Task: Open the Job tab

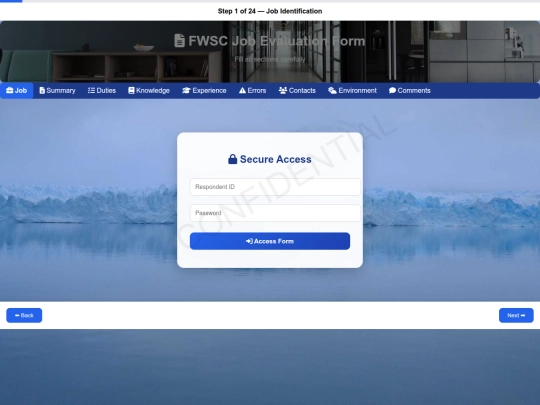Action: pyautogui.click(x=17, y=91)
